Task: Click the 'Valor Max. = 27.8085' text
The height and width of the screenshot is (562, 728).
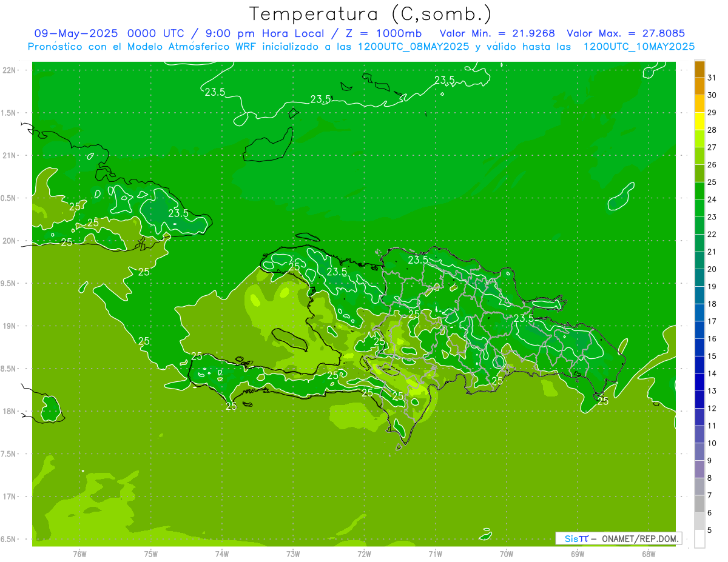Action: [625, 33]
